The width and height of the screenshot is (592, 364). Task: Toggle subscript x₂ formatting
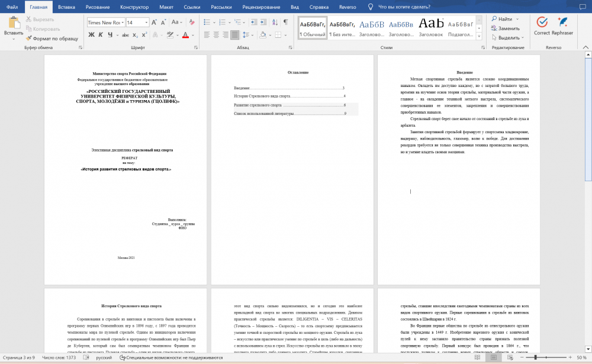[135, 35]
